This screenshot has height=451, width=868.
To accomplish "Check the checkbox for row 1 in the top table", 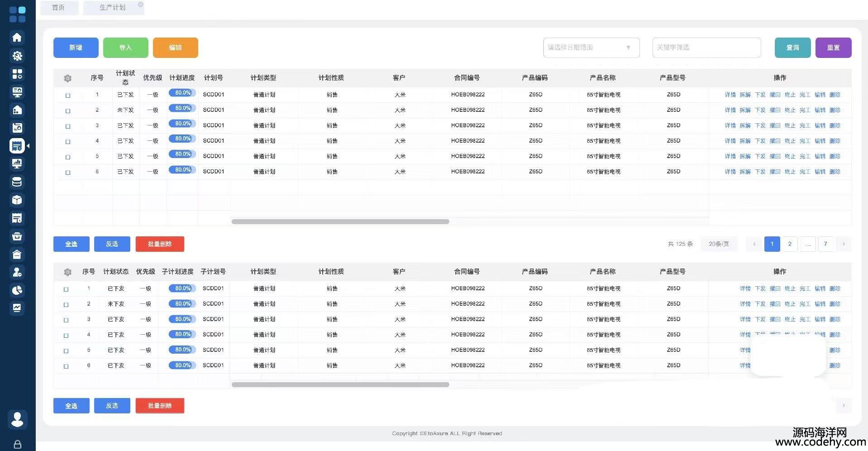I will pyautogui.click(x=68, y=96).
